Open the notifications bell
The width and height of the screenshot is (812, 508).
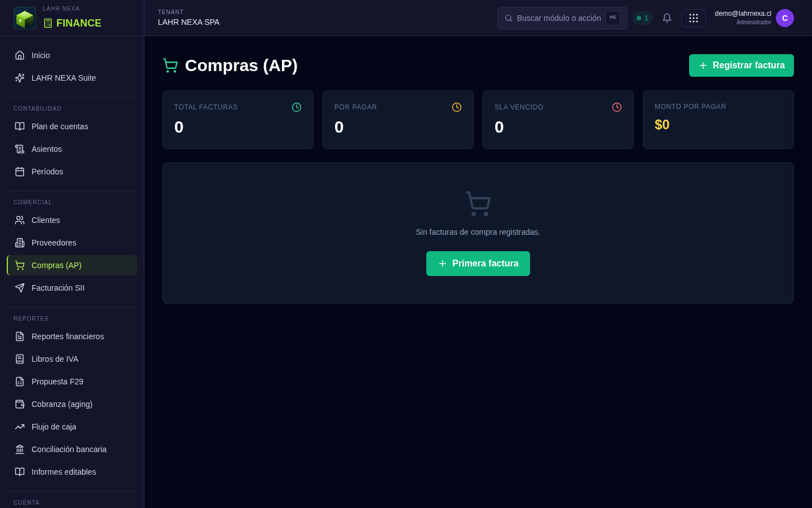click(x=667, y=18)
